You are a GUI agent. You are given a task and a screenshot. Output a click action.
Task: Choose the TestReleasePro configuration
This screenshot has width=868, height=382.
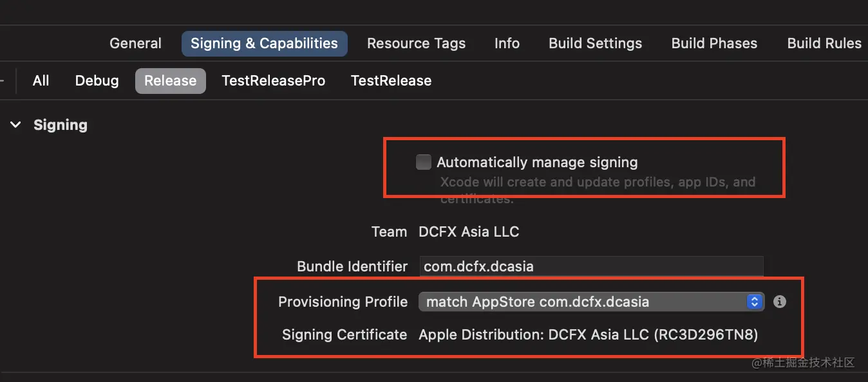(x=273, y=80)
